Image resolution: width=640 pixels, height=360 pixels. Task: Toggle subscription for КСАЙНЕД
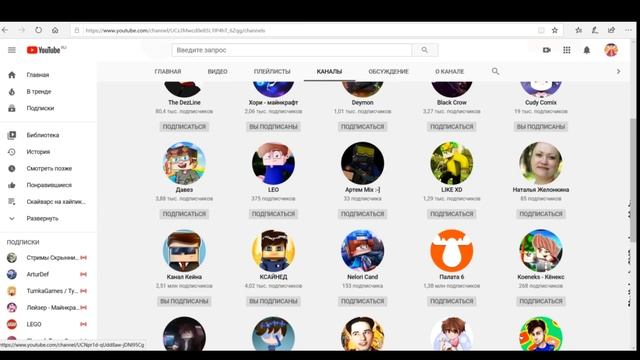point(273,301)
